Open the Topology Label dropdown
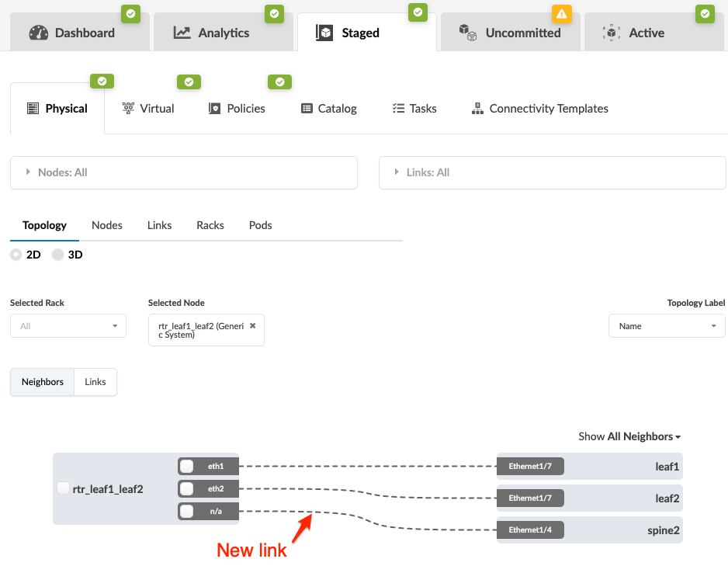This screenshot has height=573, width=728. click(667, 326)
